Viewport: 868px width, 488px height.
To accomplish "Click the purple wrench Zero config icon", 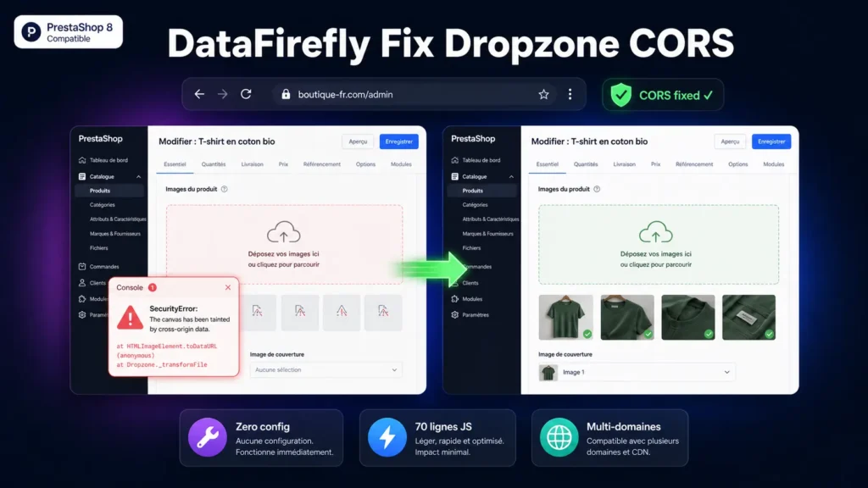I will (x=208, y=437).
